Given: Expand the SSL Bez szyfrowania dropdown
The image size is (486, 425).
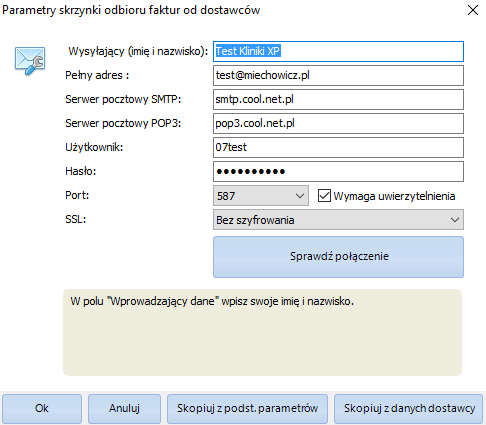Looking at the screenshot, I should 338,220.
